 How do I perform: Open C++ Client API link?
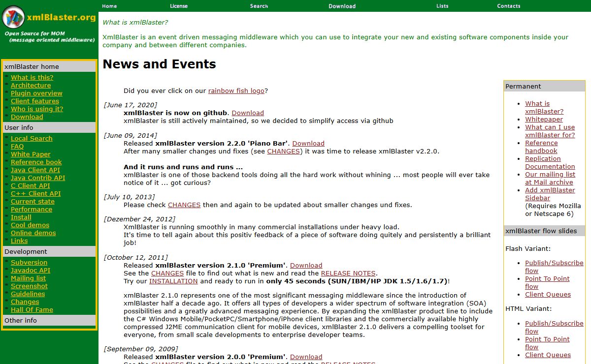[x=36, y=193]
